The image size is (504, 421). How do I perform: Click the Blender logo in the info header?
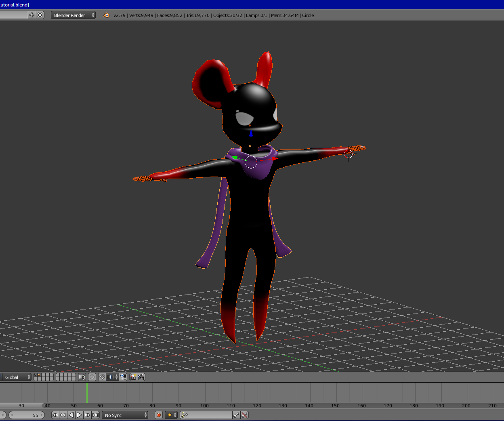pos(105,15)
